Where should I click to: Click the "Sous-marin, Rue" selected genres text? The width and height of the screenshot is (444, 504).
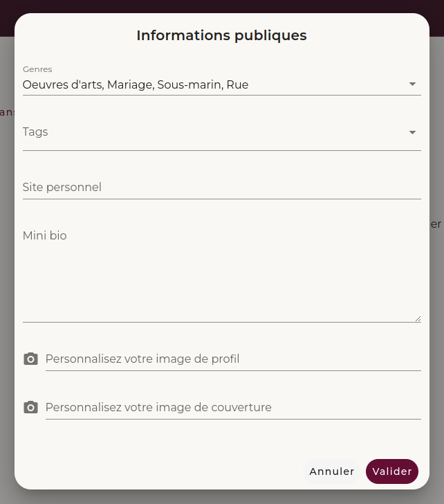(203, 85)
